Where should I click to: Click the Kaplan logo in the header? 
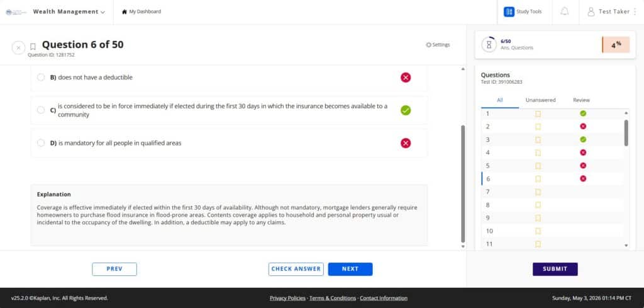pyautogui.click(x=16, y=12)
